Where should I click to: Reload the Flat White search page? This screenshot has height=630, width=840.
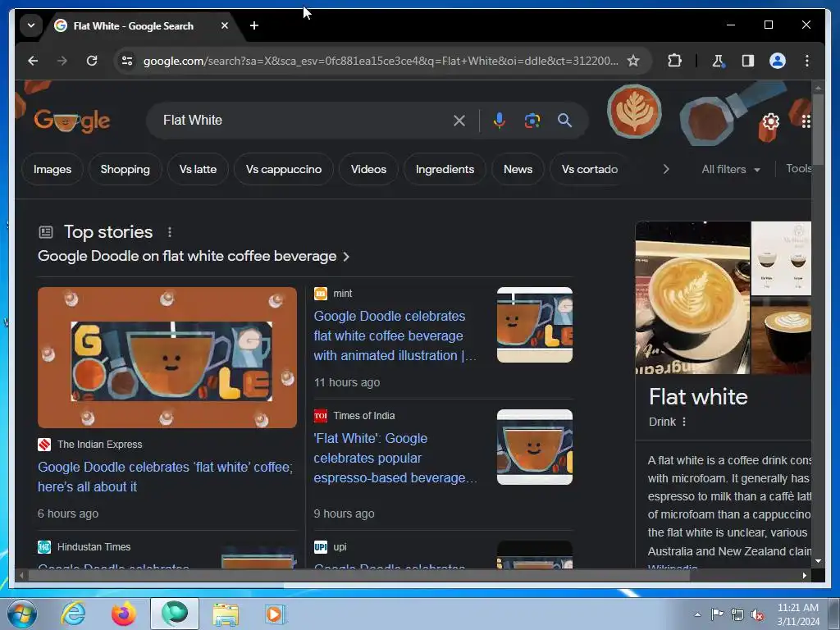click(92, 61)
